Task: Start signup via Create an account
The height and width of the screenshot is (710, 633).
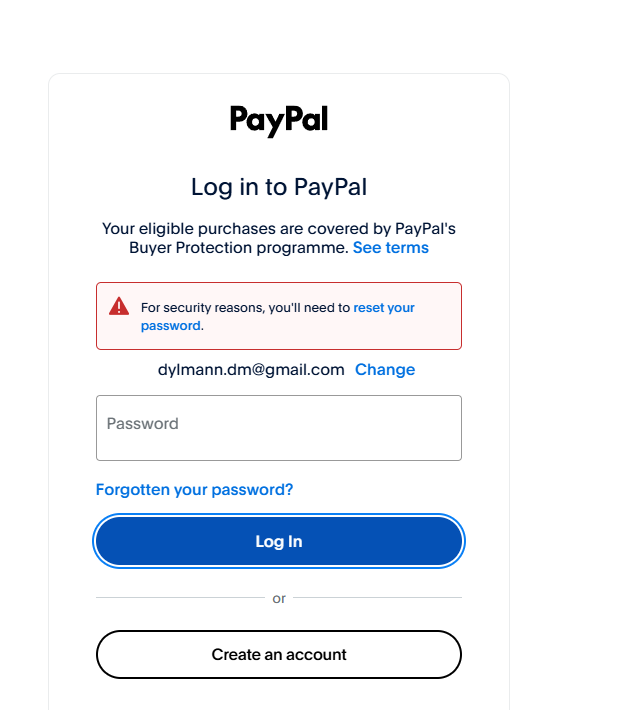Action: [x=279, y=654]
